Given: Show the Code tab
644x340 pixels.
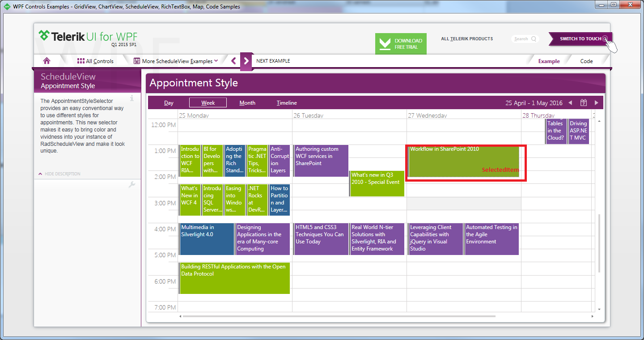Looking at the screenshot, I should (x=586, y=61).
